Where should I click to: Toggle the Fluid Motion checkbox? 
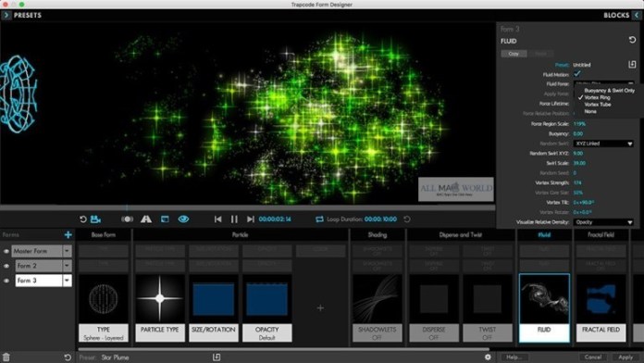[x=577, y=74]
